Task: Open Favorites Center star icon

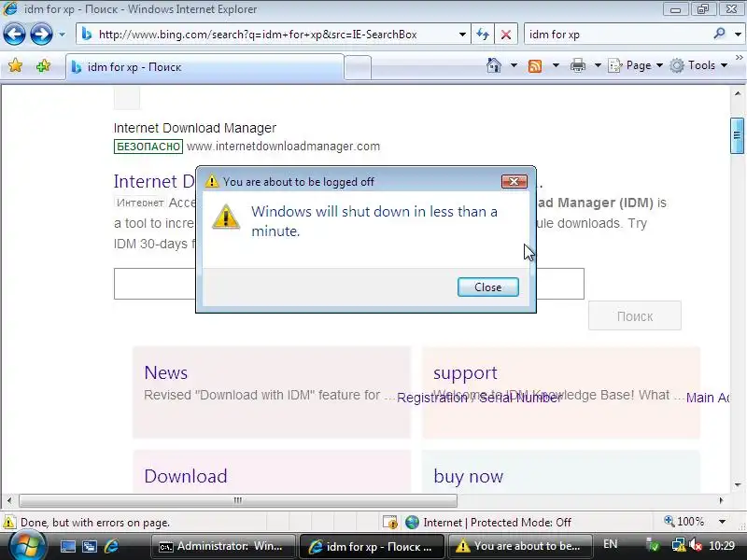Action: [x=15, y=65]
